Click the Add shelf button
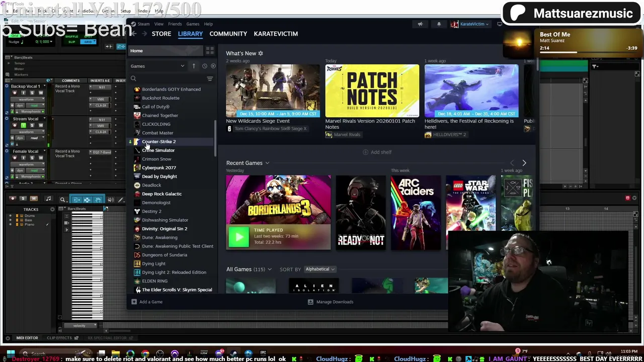The width and height of the screenshot is (644, 362). click(377, 152)
